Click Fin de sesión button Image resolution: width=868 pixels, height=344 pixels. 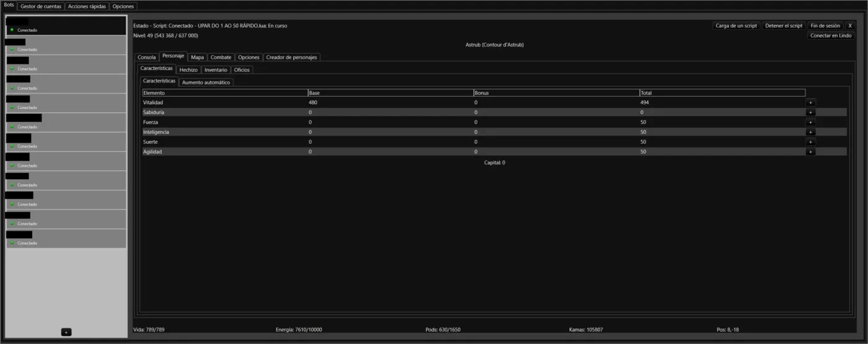tap(825, 26)
